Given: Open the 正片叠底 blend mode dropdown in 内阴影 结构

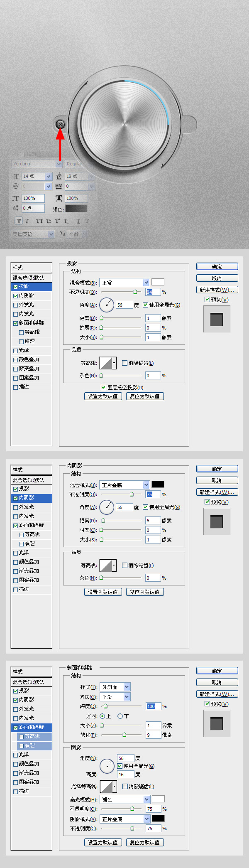Looking at the screenshot, I should [x=124, y=485].
